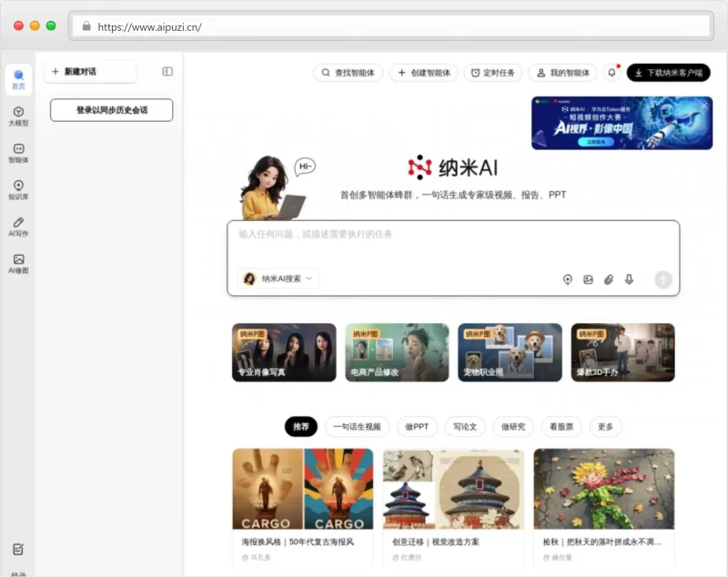Click the feedback note icon in the sidebar
This screenshot has height=577, width=728.
pos(18,549)
